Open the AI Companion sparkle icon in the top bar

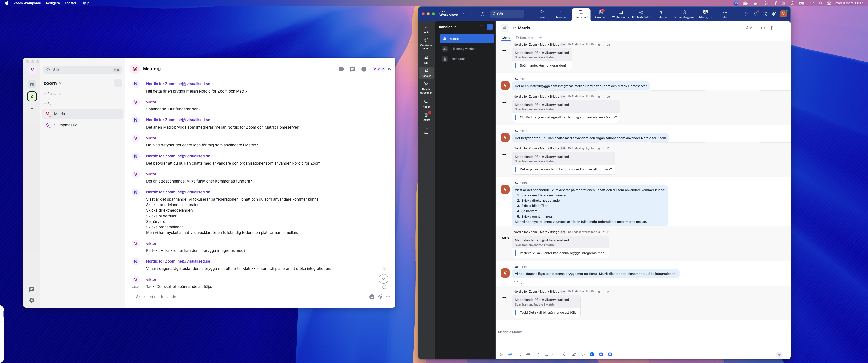click(x=774, y=14)
